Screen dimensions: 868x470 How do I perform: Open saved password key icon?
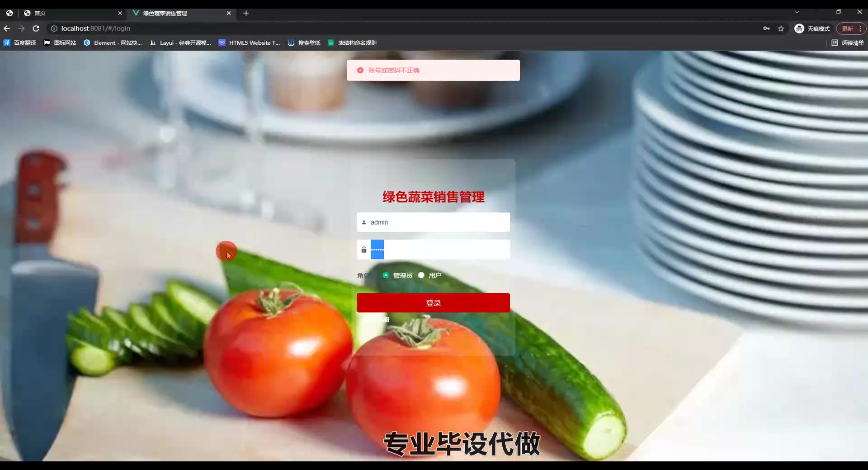(x=766, y=28)
